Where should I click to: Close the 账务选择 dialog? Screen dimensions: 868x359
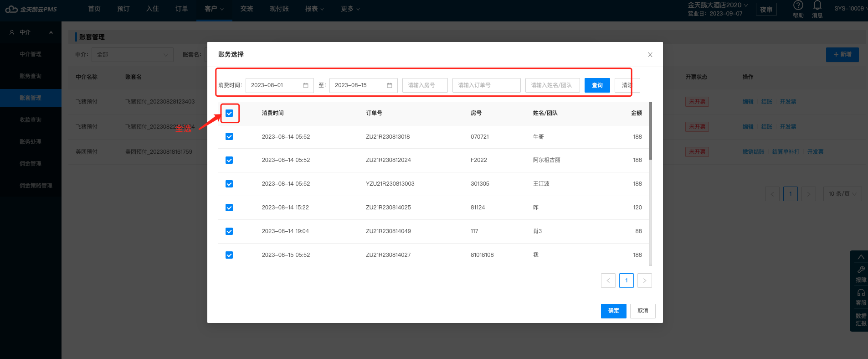pyautogui.click(x=650, y=55)
